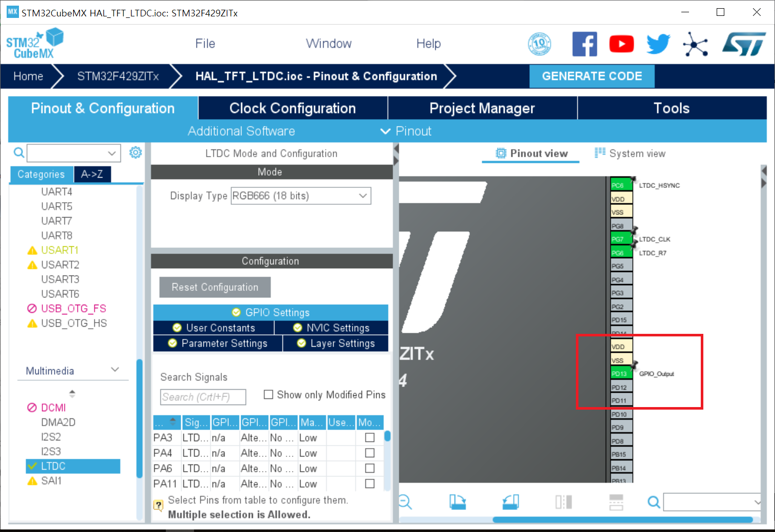This screenshot has height=532, width=775.
Task: Click the STM32CubeMX logo
Action: coord(34,44)
